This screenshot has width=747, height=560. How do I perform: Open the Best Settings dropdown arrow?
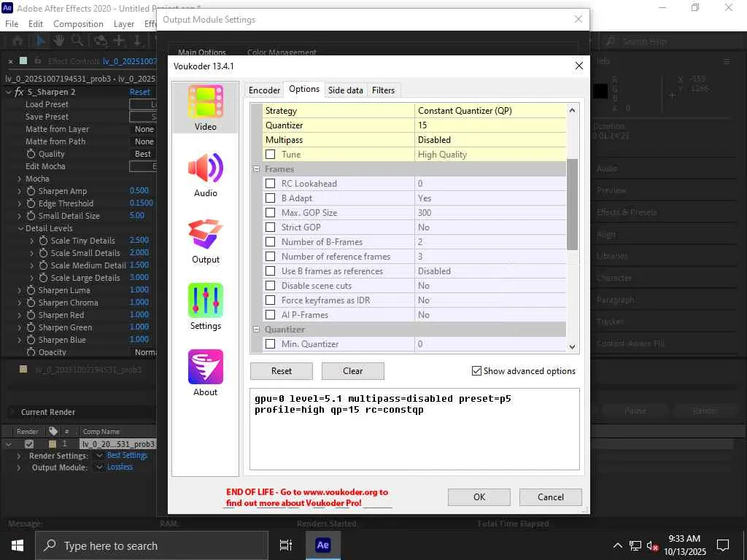click(x=99, y=456)
